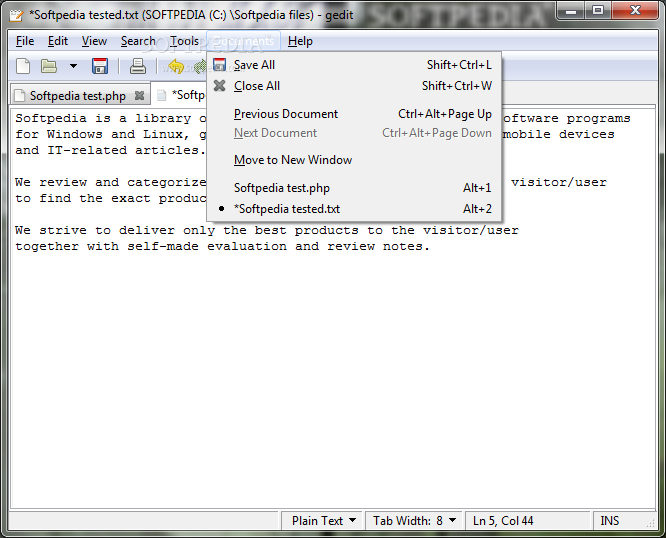Open the Edit menu
The image size is (666, 538).
(x=58, y=41)
